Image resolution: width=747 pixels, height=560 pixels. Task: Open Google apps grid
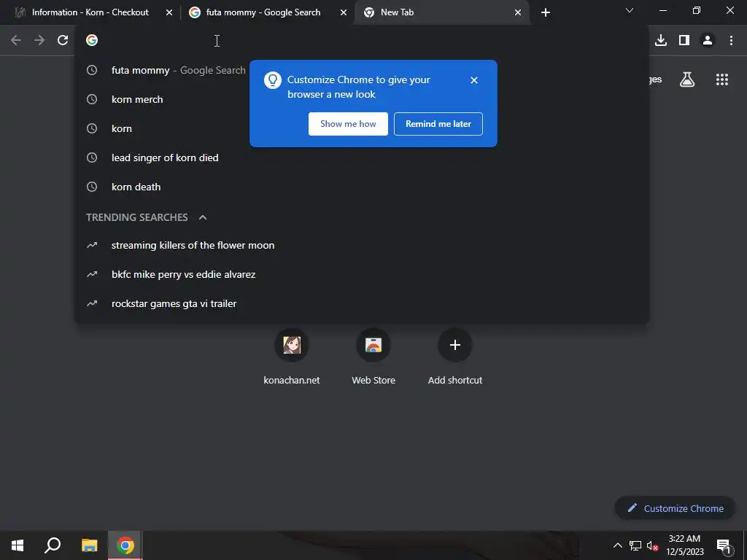tap(721, 79)
